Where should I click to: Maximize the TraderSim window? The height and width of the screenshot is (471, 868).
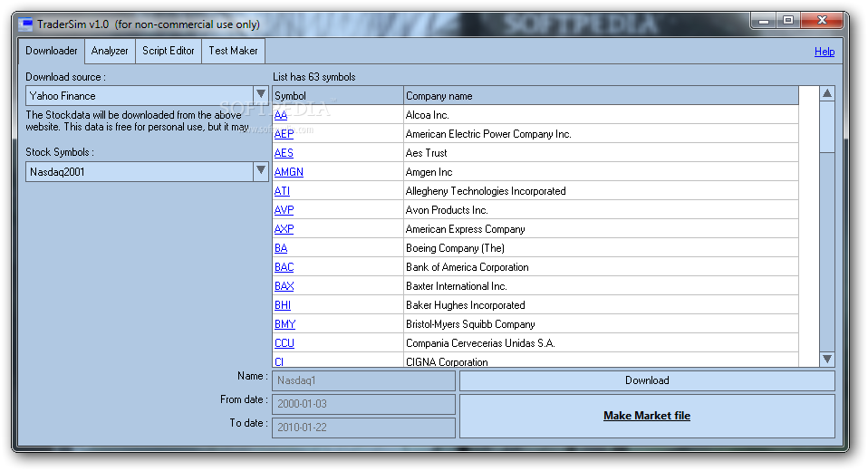point(788,21)
